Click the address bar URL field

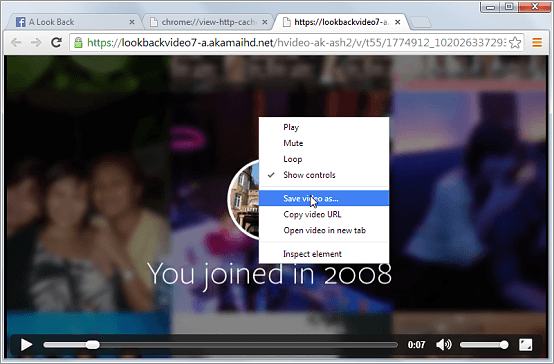point(296,43)
